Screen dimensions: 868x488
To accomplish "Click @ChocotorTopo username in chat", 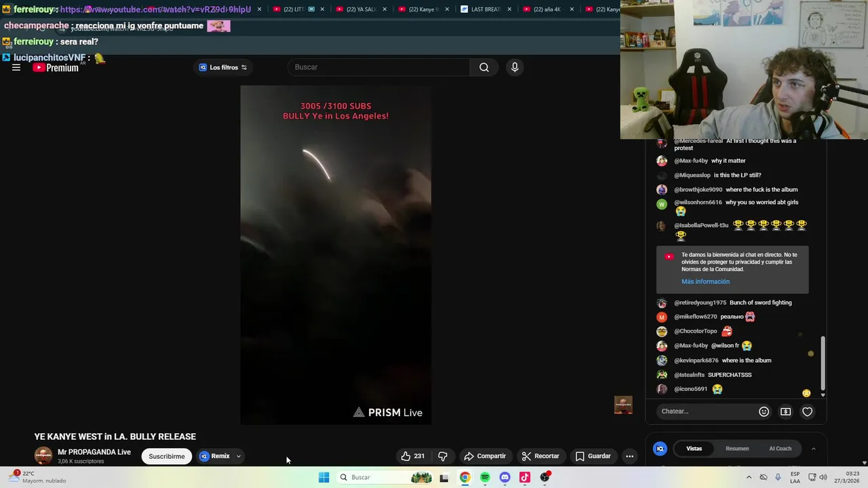I will [x=695, y=331].
